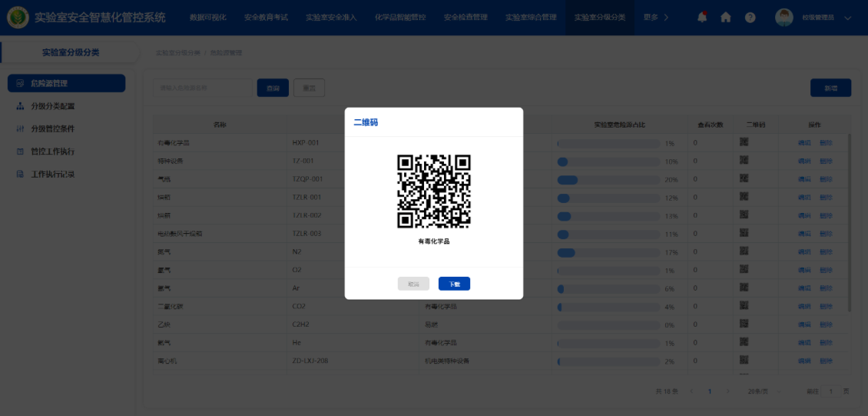Open 数据可视化 top navigation item
Image resolution: width=868 pixels, height=416 pixels.
[x=208, y=17]
